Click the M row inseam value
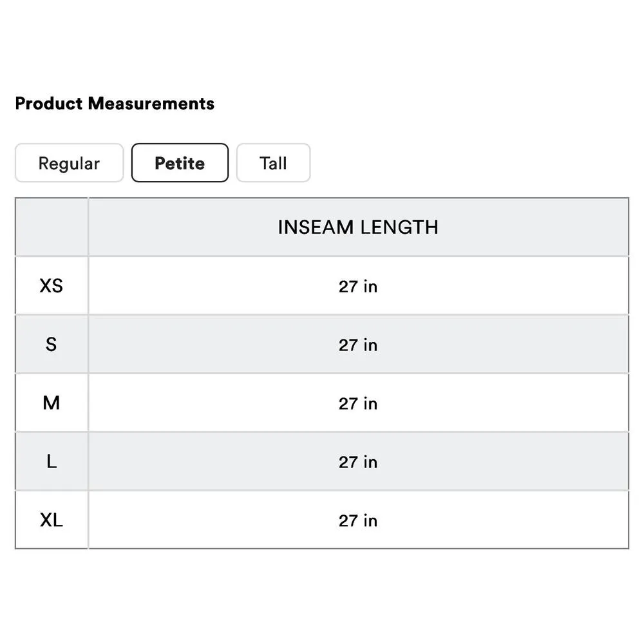The height and width of the screenshot is (644, 644). (358, 404)
